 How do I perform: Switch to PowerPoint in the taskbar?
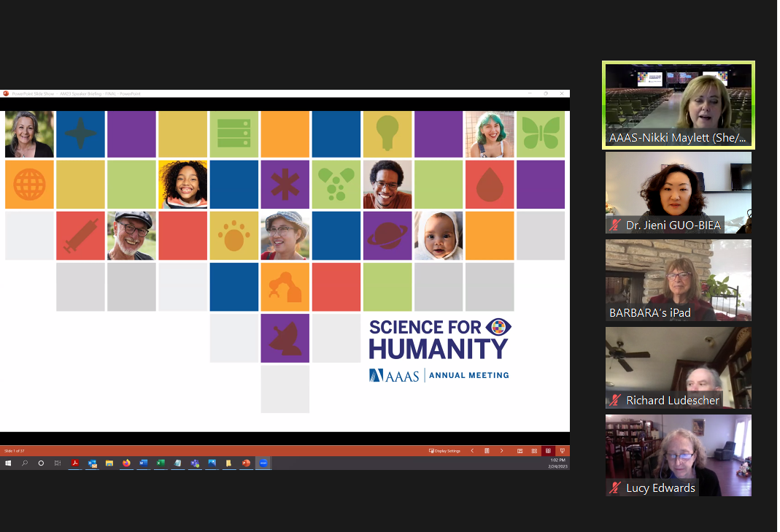246,463
